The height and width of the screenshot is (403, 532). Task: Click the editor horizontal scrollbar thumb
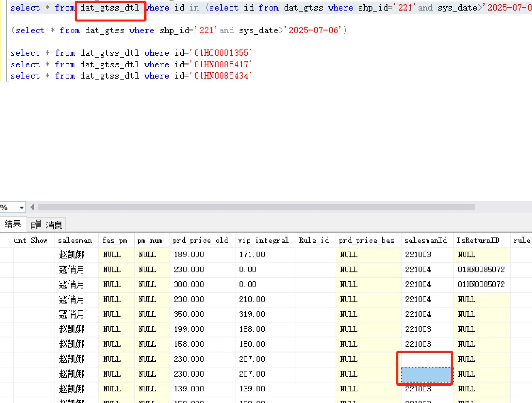click(x=256, y=207)
